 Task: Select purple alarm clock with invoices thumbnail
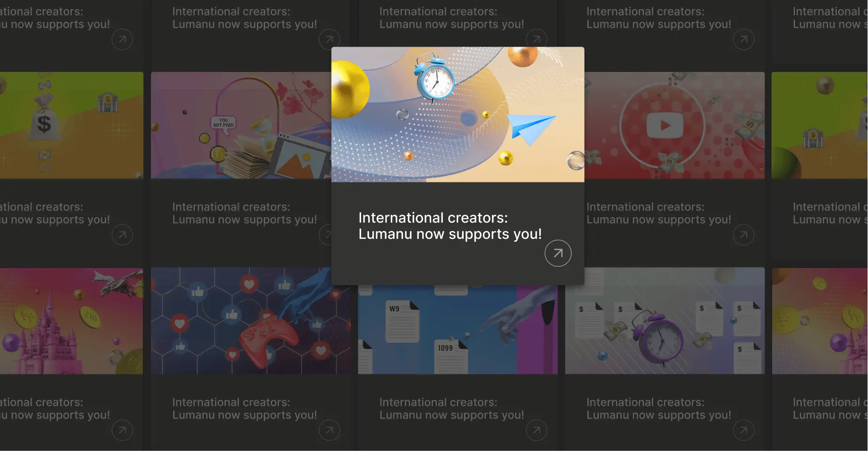tap(665, 321)
